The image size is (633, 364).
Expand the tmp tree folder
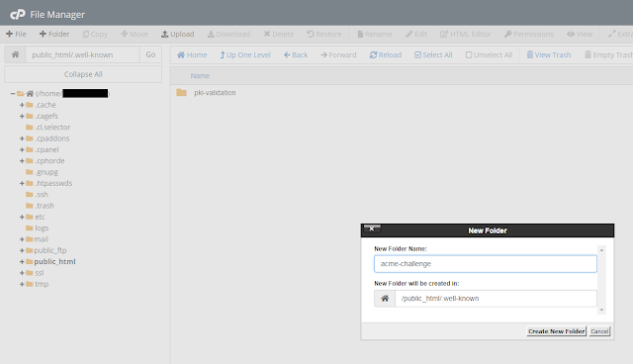point(22,284)
